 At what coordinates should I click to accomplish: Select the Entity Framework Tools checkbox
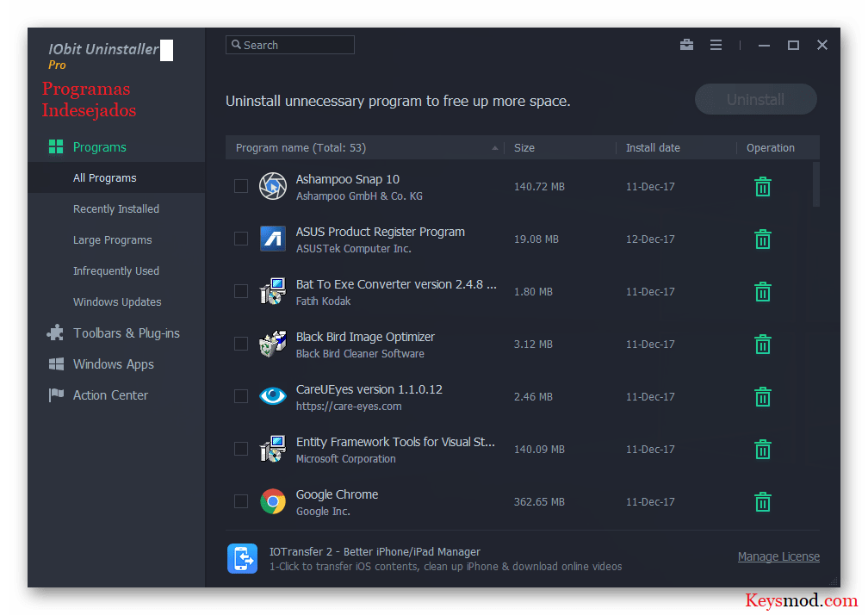(x=241, y=449)
